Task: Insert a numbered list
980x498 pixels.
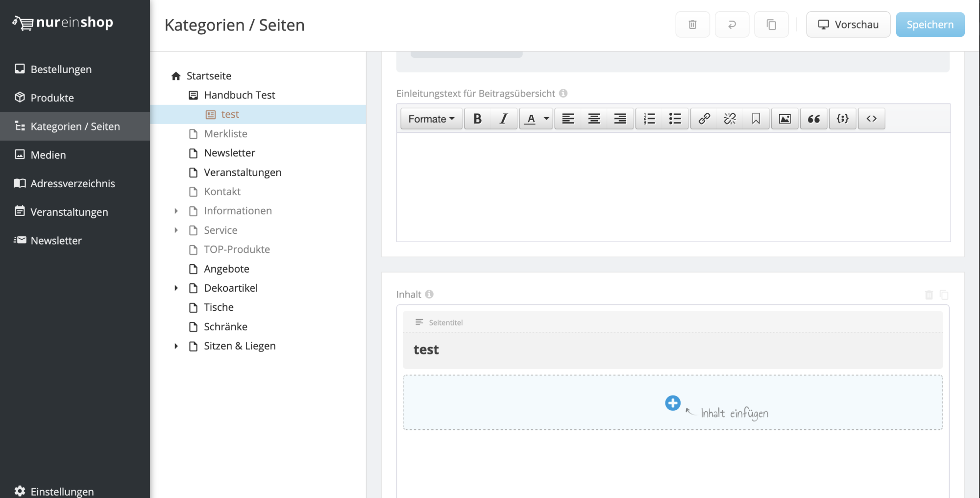Action: coord(649,119)
